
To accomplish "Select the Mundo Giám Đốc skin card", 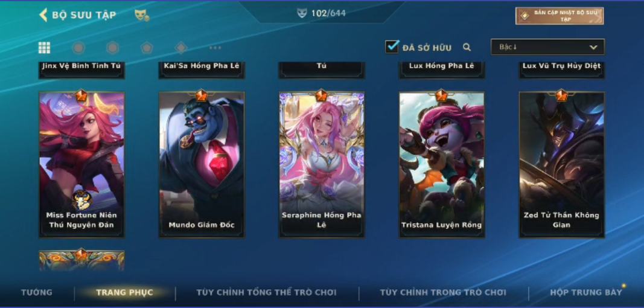I will (x=202, y=164).
